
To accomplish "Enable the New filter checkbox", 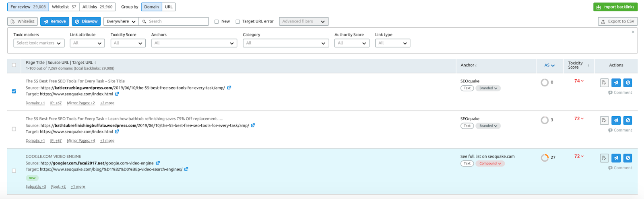I will 217,22.
